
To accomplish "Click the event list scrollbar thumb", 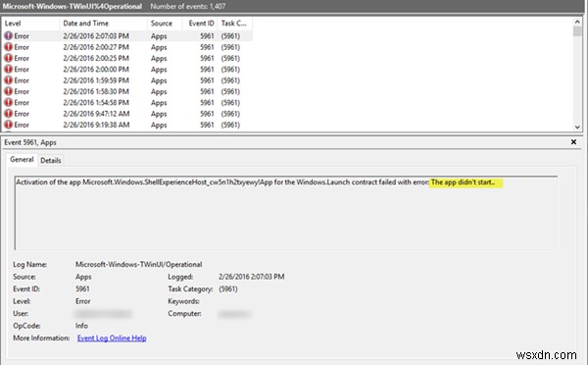I will click(577, 31).
